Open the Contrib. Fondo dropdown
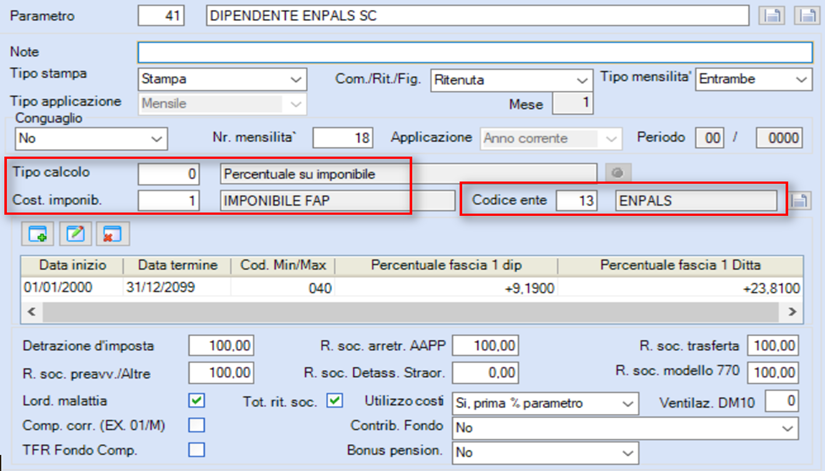The image size is (825, 471). (625, 428)
